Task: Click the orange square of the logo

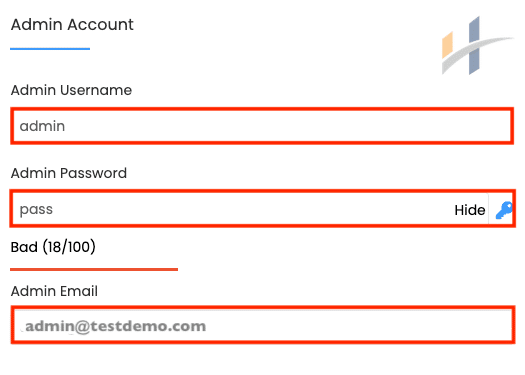Action: coord(447,45)
